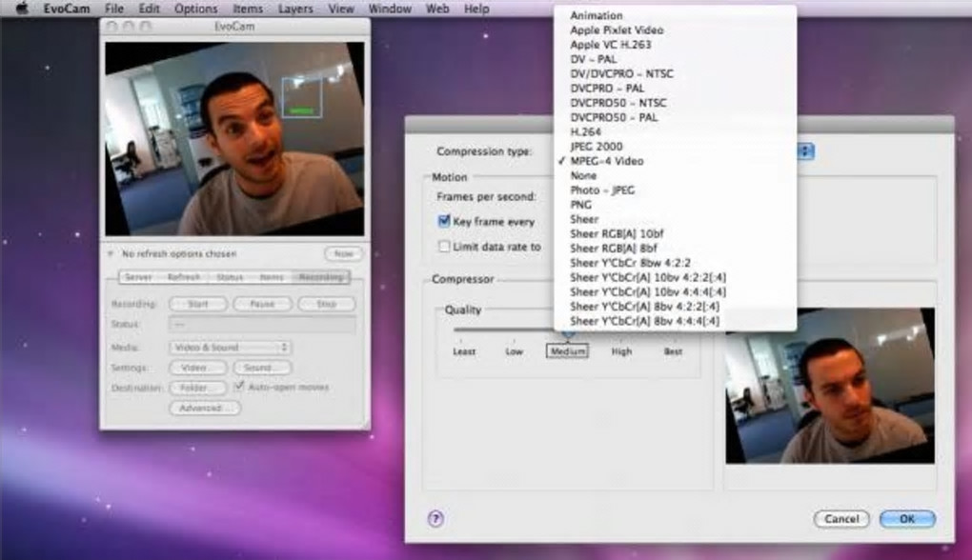Screen dimensions: 972x560
Task: Open the EvoCam application menu
Action: (x=67, y=9)
